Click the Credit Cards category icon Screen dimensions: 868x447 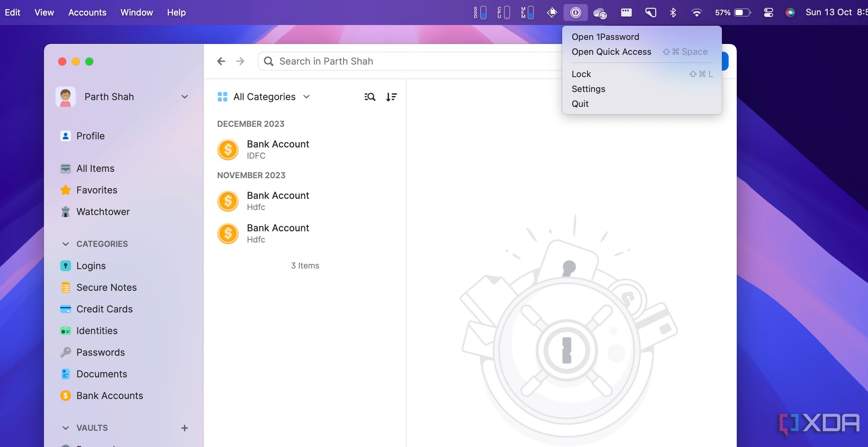click(66, 308)
